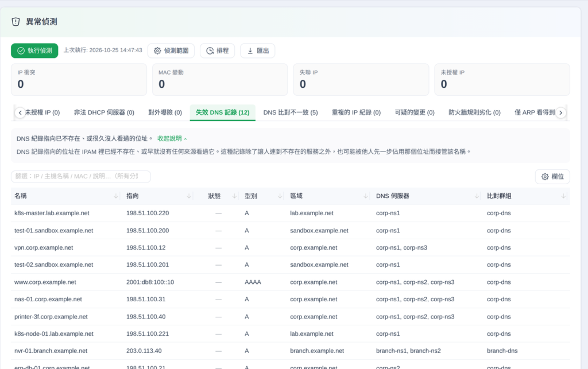Viewport: 588px width, 369px height.
Task: Sort by 指向 column arrow
Action: tap(189, 196)
